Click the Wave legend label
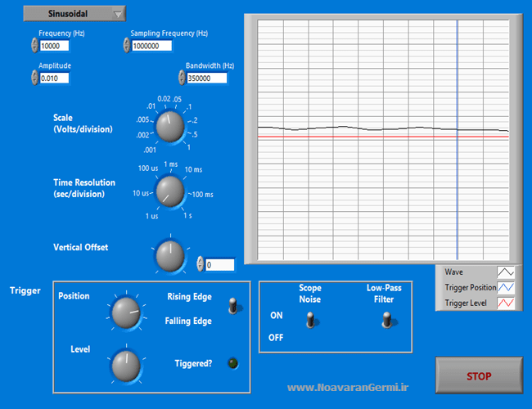This screenshot has height=409, width=532. click(453, 272)
